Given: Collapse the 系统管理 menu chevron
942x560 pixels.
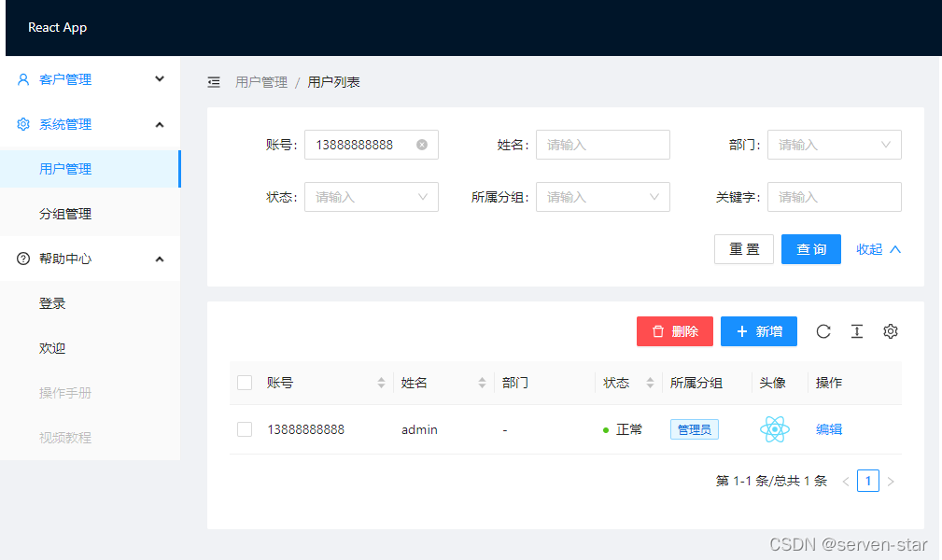Looking at the screenshot, I should point(160,124).
